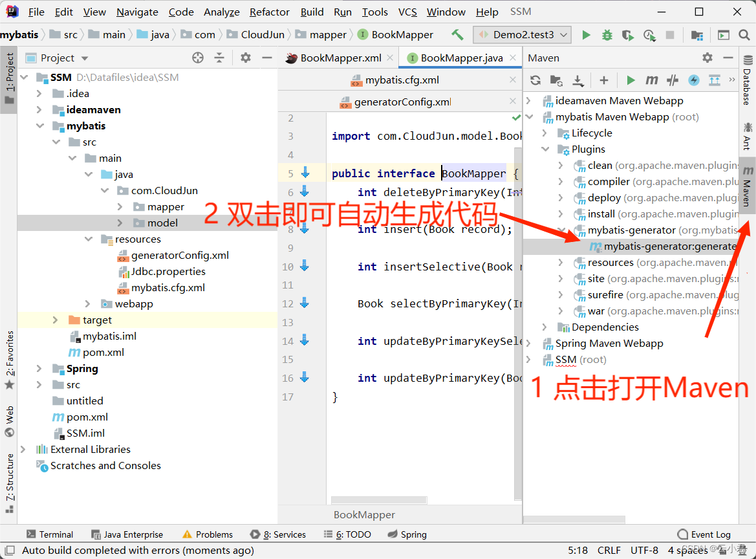
Task: Open the 2: Favorites tool window
Action: click(x=9, y=360)
